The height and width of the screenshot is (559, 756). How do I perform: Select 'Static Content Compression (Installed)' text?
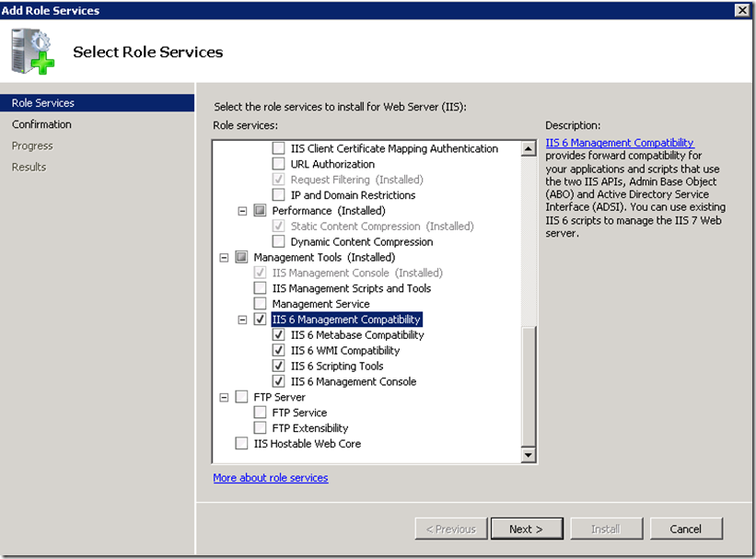pyautogui.click(x=382, y=227)
